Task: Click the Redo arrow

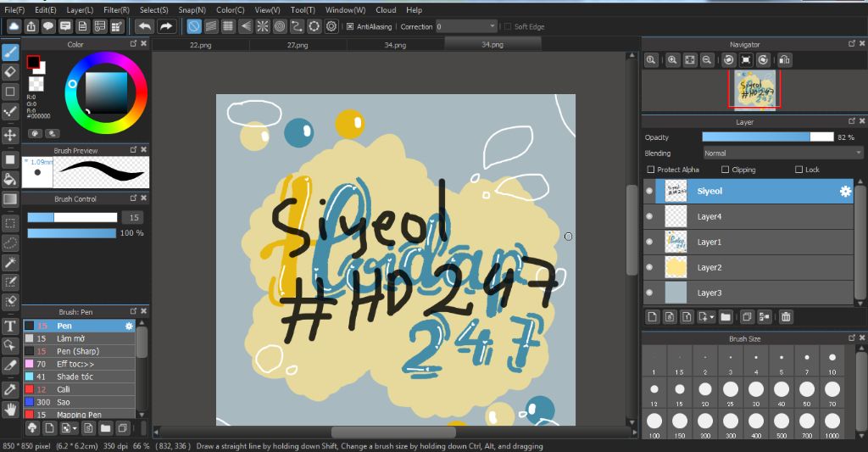Action: coord(165,26)
